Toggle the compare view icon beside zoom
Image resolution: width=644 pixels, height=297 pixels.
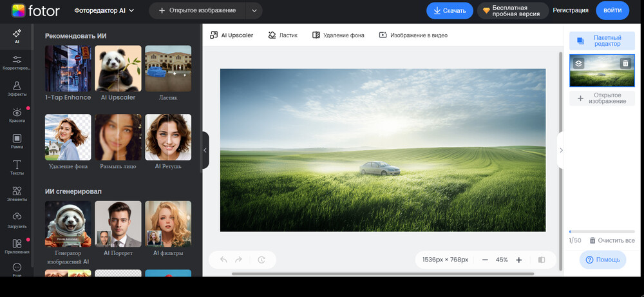[x=541, y=260]
